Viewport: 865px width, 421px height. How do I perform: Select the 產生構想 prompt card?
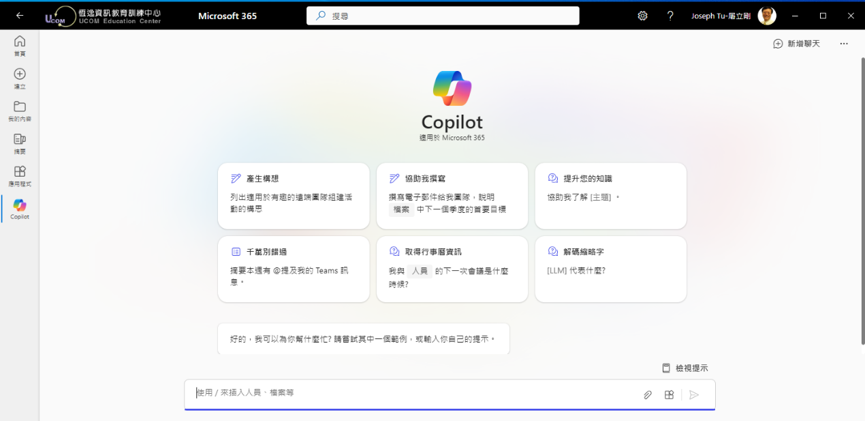tap(293, 195)
